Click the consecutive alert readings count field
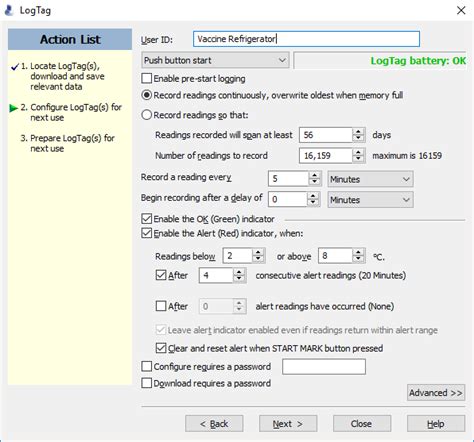Screen dimensions: 474x442 coord(216,275)
